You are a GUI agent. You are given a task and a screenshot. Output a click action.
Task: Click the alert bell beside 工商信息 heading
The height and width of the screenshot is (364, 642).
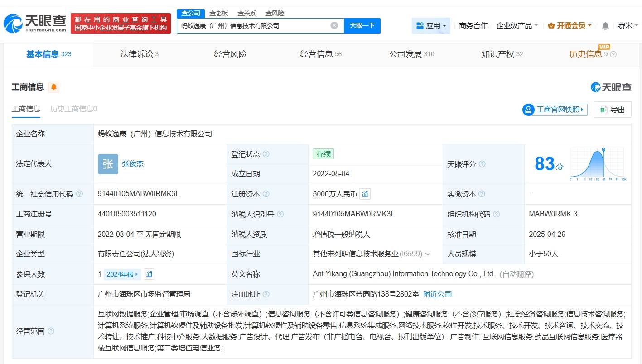[x=53, y=86]
